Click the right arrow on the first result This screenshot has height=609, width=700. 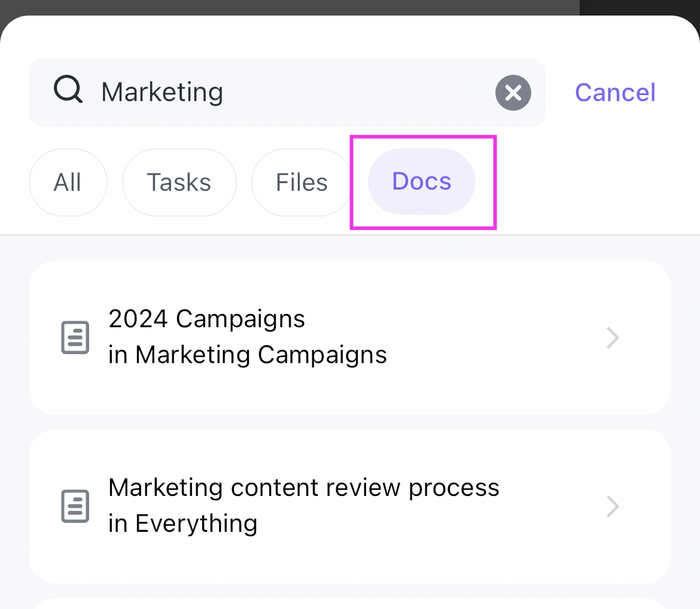(x=613, y=337)
